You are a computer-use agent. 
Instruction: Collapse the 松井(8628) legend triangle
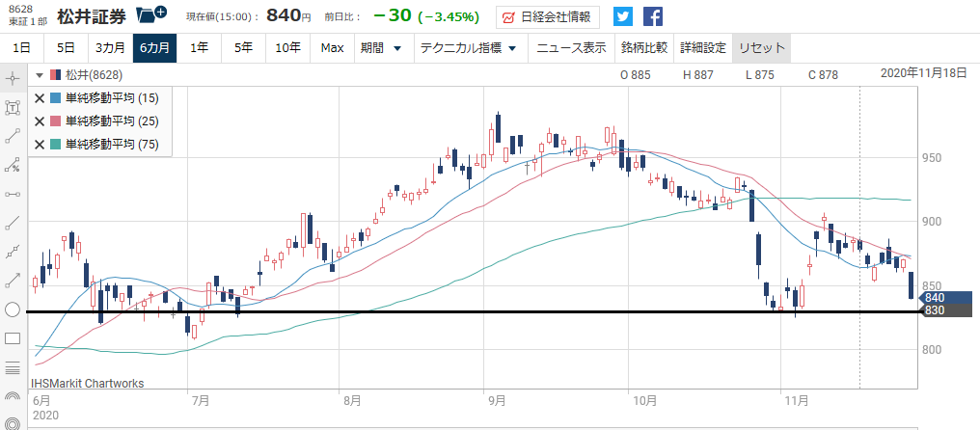(x=40, y=75)
